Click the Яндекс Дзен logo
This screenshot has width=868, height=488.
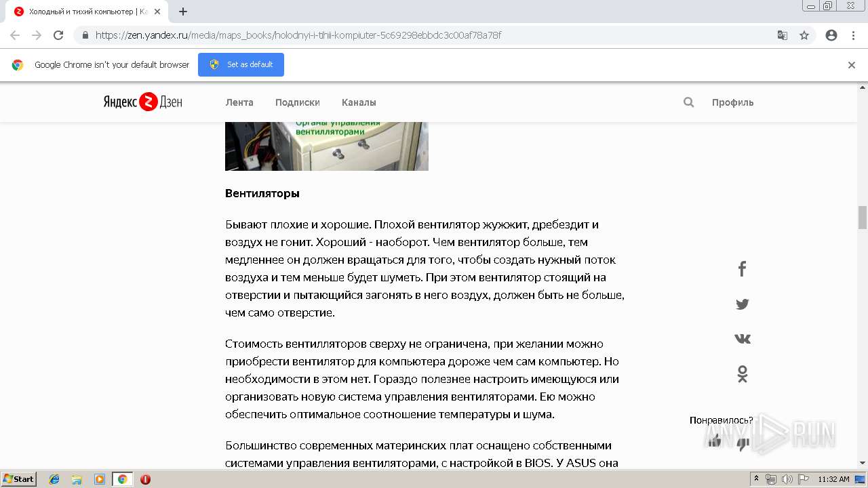point(142,102)
